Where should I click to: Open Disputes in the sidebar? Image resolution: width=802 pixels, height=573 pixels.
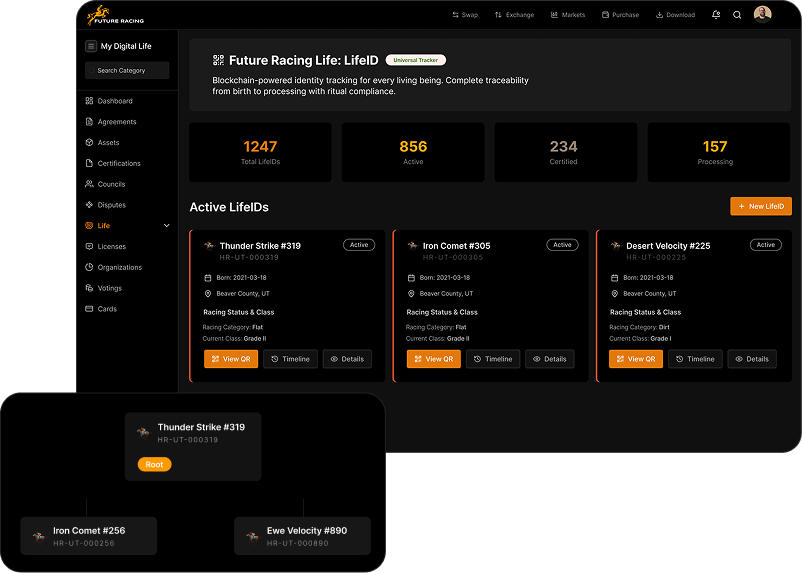click(111, 205)
